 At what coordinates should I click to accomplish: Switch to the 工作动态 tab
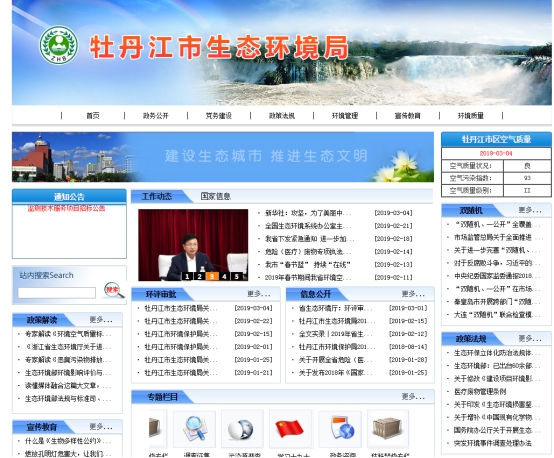pyautogui.click(x=157, y=196)
